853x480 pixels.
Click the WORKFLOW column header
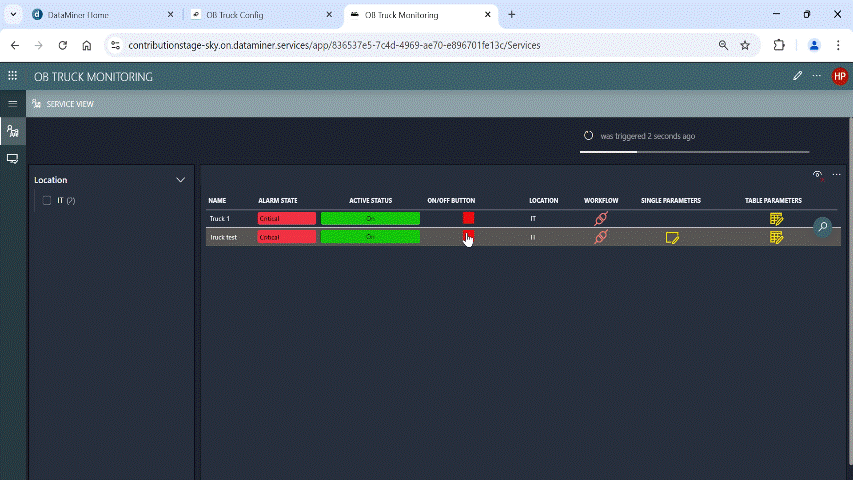coord(601,200)
